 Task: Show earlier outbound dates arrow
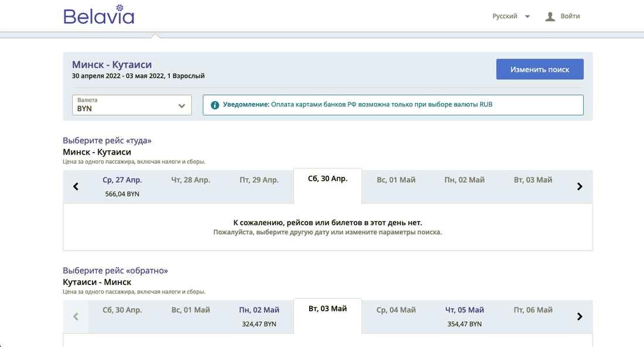coord(76,187)
